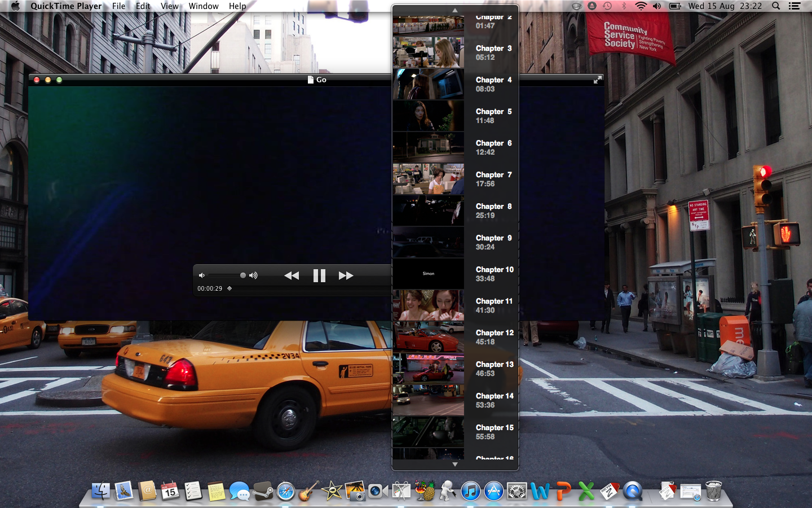Launch Microsoft Word from Dock
This screenshot has width=812, height=508.
pyautogui.click(x=540, y=491)
